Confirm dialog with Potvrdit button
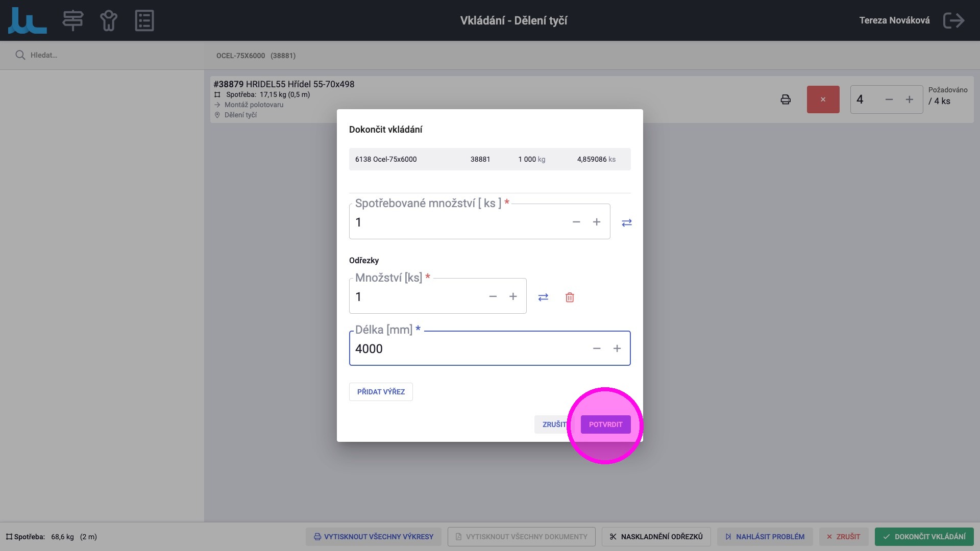This screenshot has width=980, height=551. 605,424
